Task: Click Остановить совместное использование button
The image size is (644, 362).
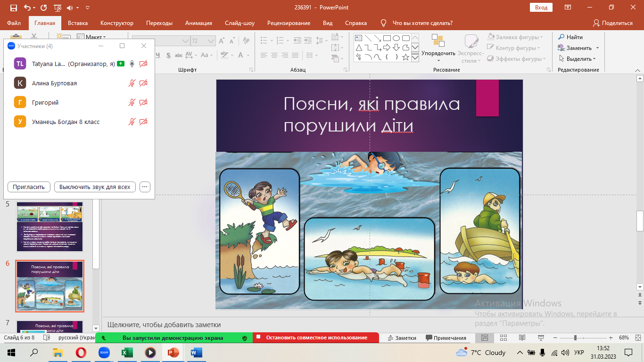Action: (x=316, y=337)
